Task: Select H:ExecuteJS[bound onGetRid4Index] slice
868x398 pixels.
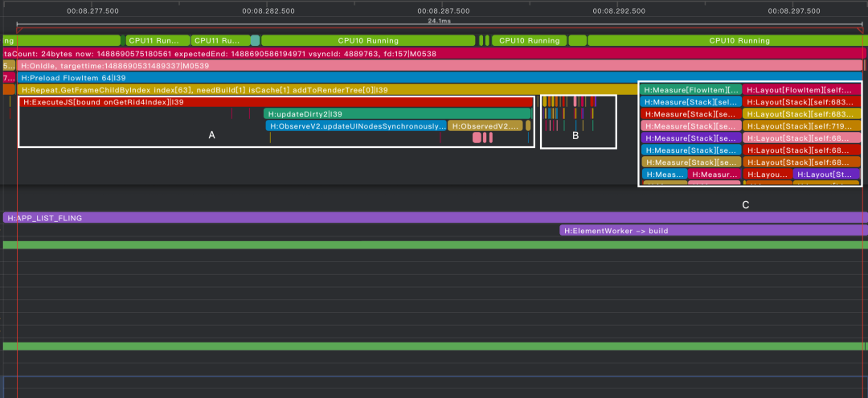Action: [x=276, y=102]
